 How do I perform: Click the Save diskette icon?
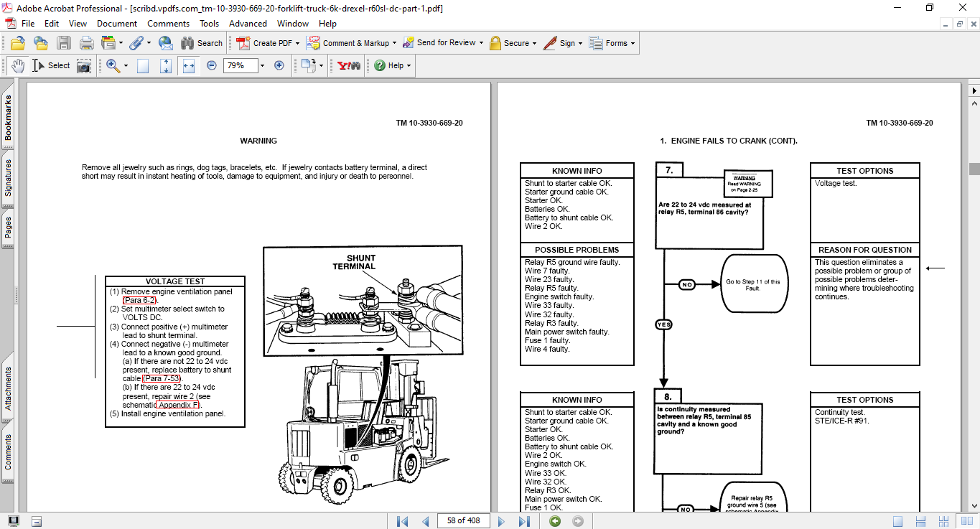(x=64, y=43)
